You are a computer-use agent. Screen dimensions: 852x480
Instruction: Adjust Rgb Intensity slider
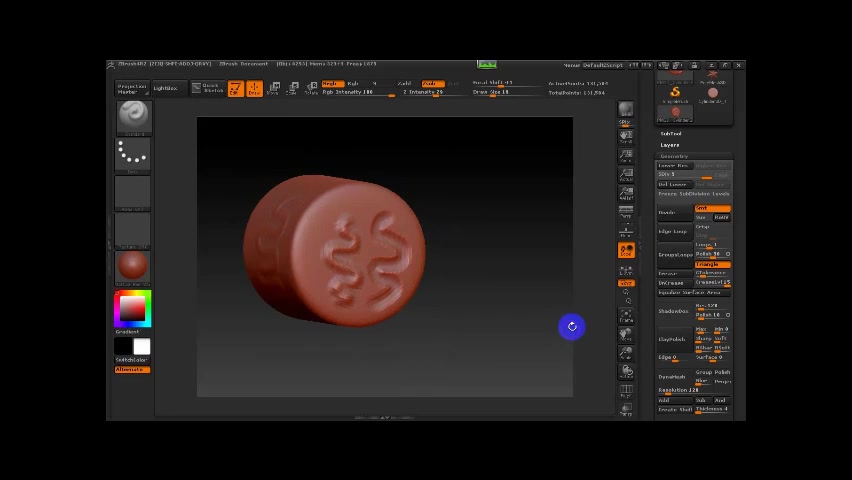(358, 92)
